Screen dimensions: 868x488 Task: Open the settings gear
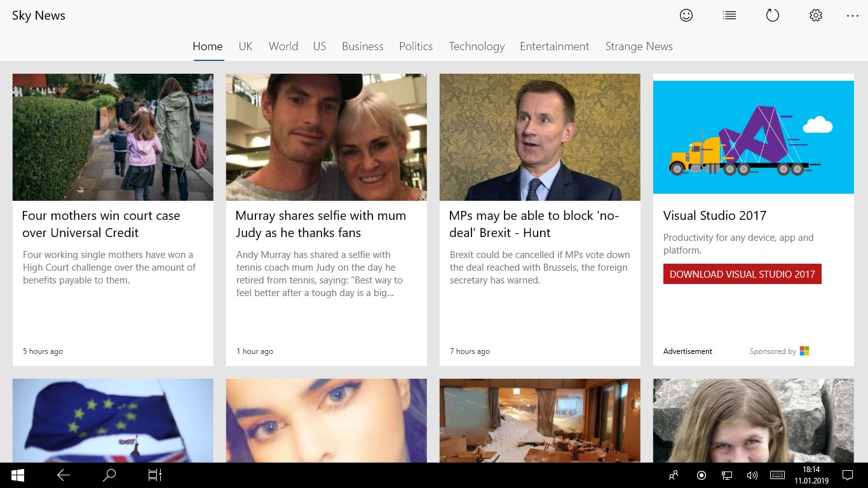(816, 15)
